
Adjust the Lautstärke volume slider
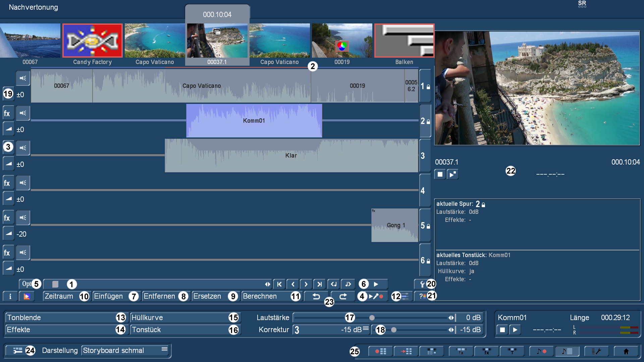372,317
